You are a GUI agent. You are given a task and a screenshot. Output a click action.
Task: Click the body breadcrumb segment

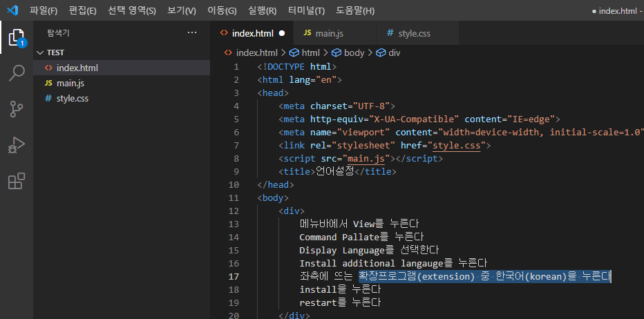point(354,53)
